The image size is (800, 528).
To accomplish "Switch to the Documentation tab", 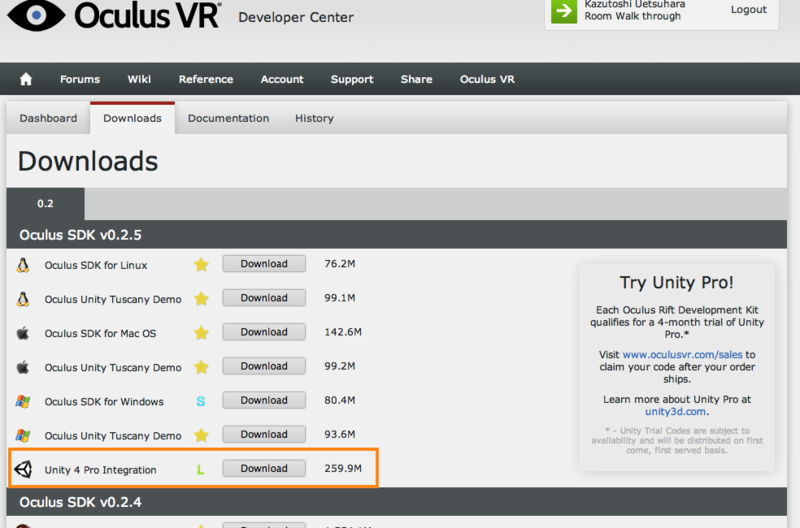I will [x=229, y=118].
